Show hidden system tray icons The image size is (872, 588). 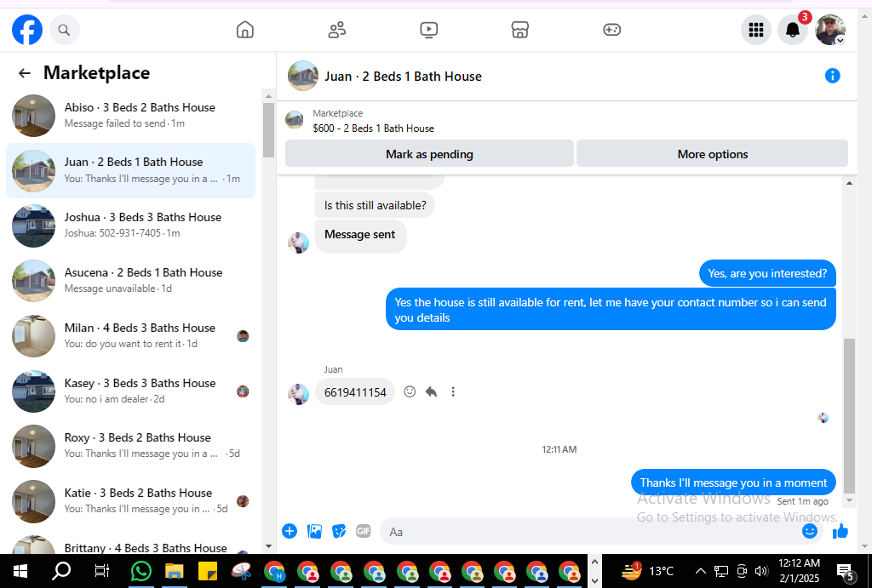(x=701, y=571)
